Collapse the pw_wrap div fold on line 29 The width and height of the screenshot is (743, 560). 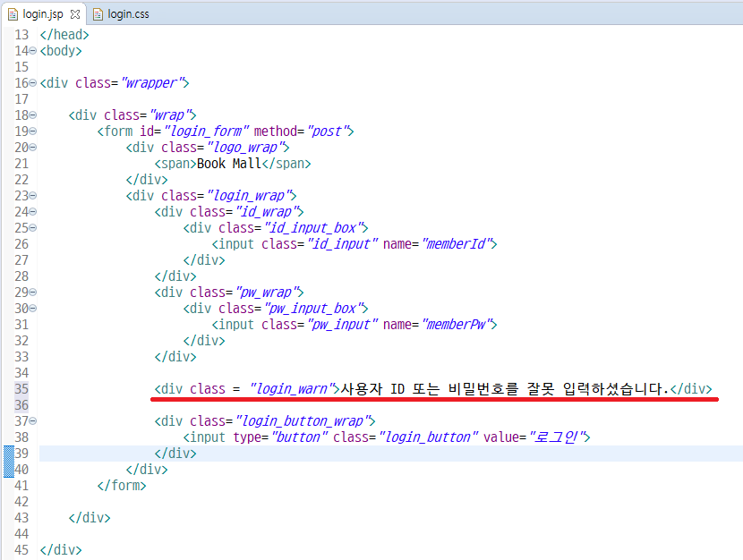32,292
